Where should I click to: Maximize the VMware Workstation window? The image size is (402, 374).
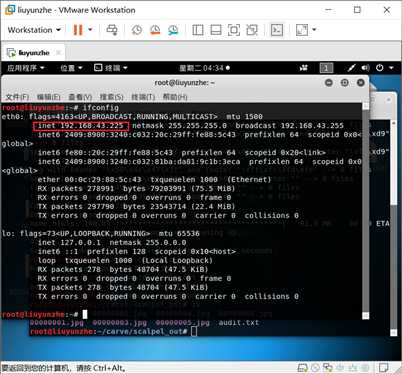point(357,10)
